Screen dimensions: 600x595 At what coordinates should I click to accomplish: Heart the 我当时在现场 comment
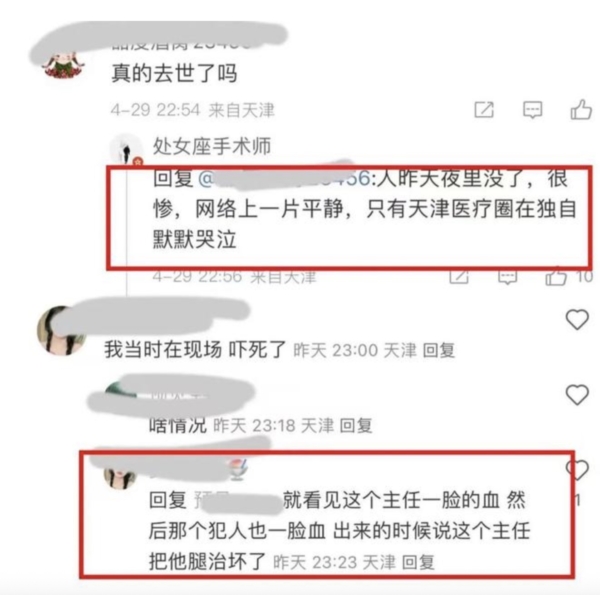point(577,320)
